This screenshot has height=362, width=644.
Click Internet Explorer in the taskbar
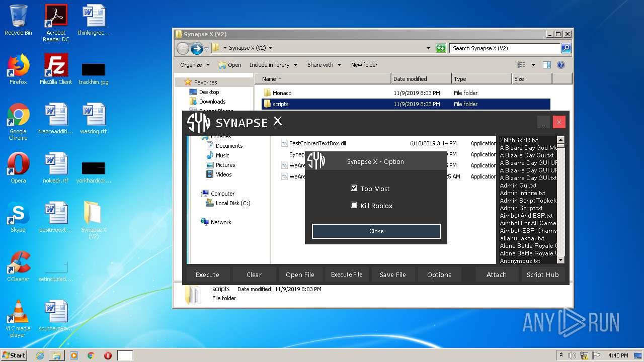40,355
